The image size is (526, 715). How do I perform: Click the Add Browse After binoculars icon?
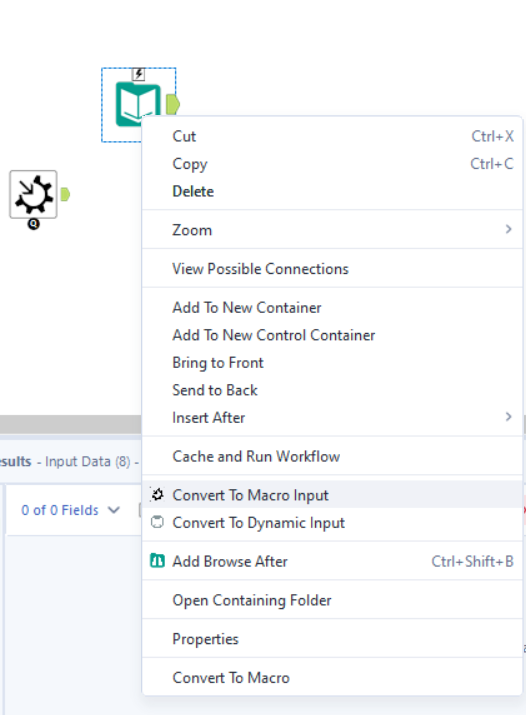(x=157, y=560)
